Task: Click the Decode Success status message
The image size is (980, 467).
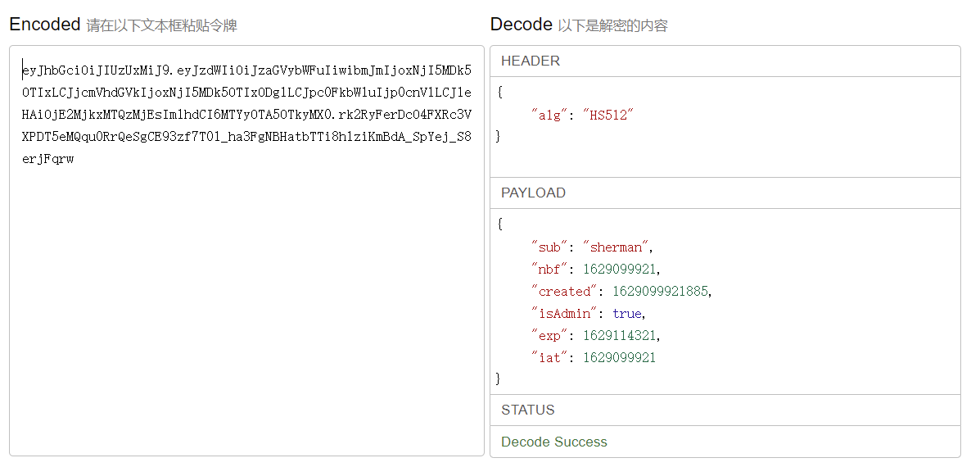Action: pos(554,442)
